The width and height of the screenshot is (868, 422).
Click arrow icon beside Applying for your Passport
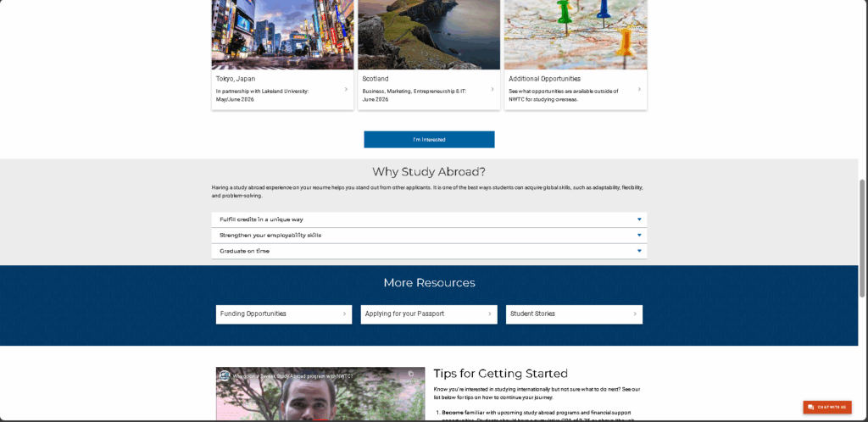(489, 314)
